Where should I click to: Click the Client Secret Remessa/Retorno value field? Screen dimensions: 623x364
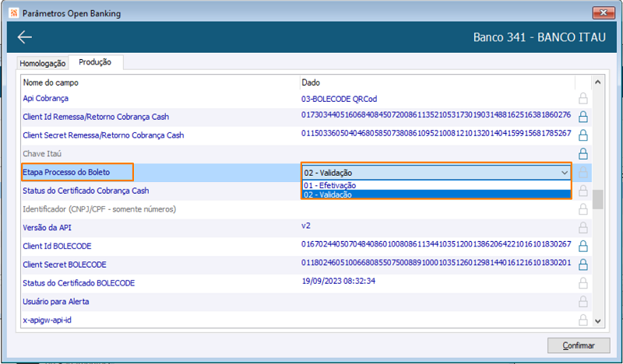[x=436, y=133]
